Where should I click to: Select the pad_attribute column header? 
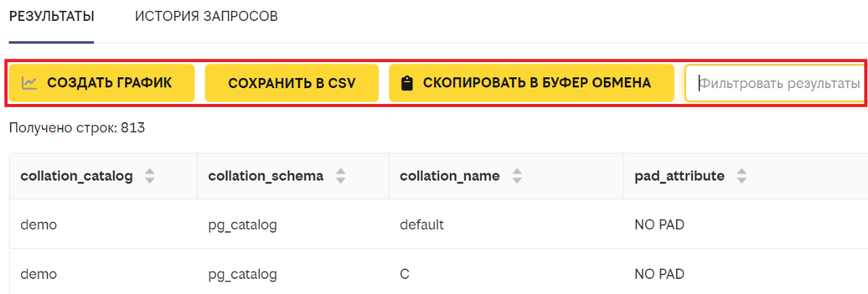tap(745, 176)
